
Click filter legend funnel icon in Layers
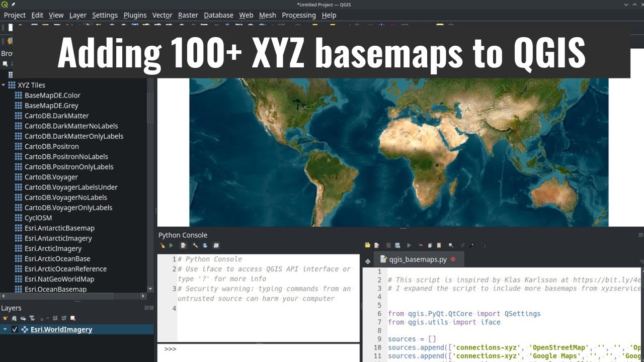pyautogui.click(x=32, y=318)
